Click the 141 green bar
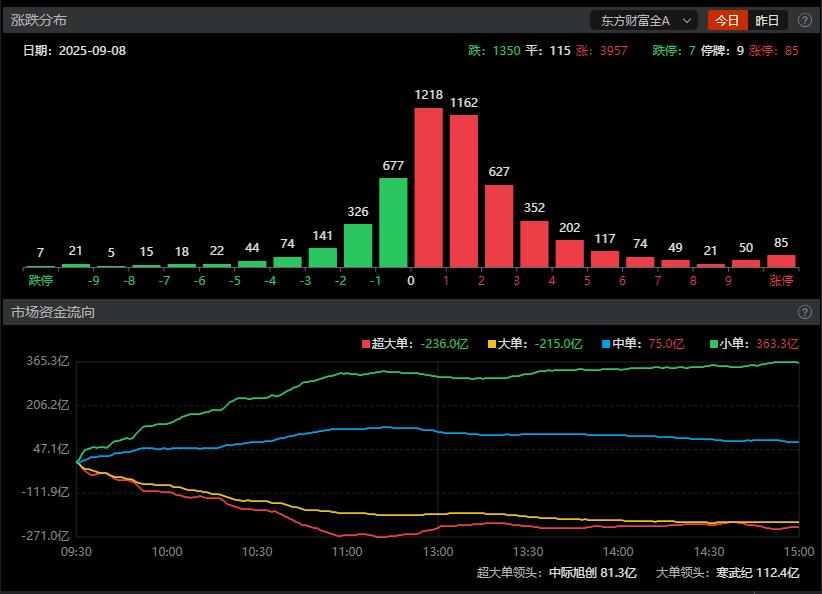The height and width of the screenshot is (594, 822). tap(323, 258)
